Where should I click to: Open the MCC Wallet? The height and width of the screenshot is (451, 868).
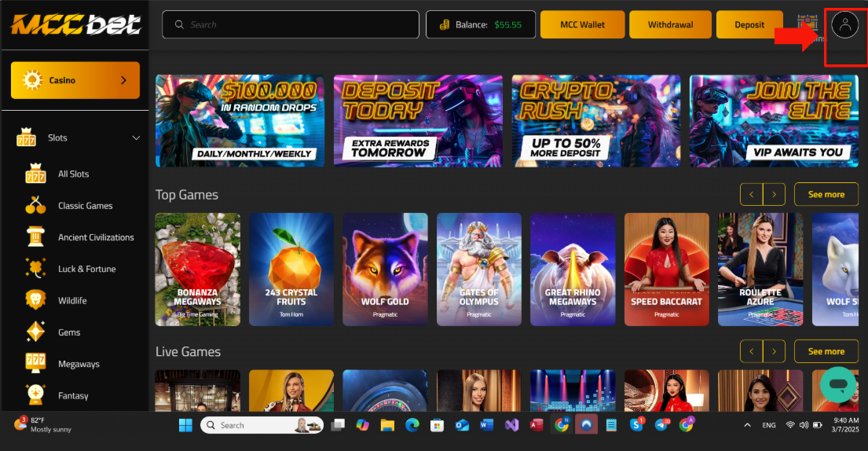point(582,25)
